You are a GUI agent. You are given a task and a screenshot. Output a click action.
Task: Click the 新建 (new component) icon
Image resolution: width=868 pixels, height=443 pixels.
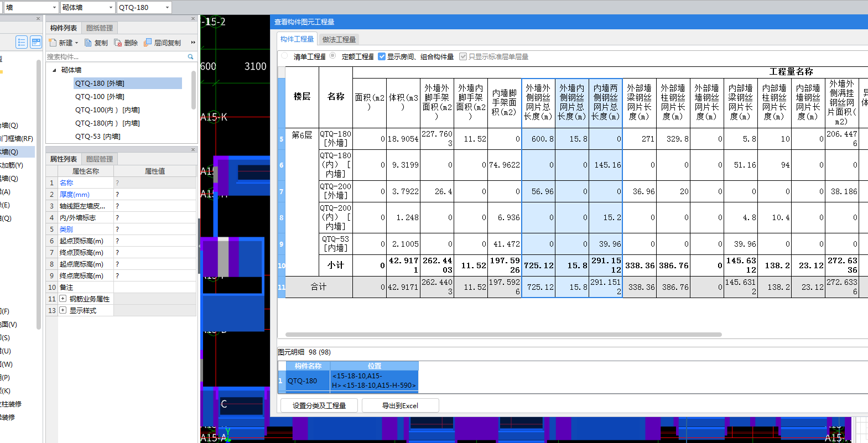coord(53,43)
